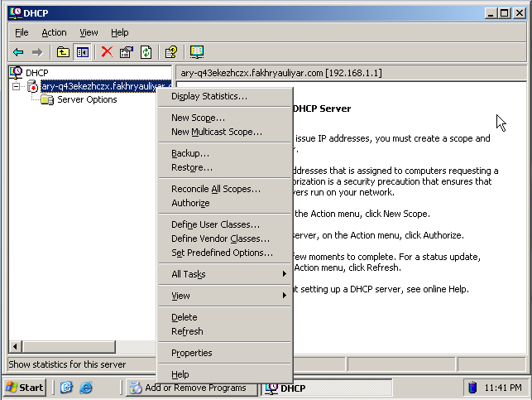Choose Define Vendor Classes...
Viewport: 532px width, 400px height.
[224, 239]
